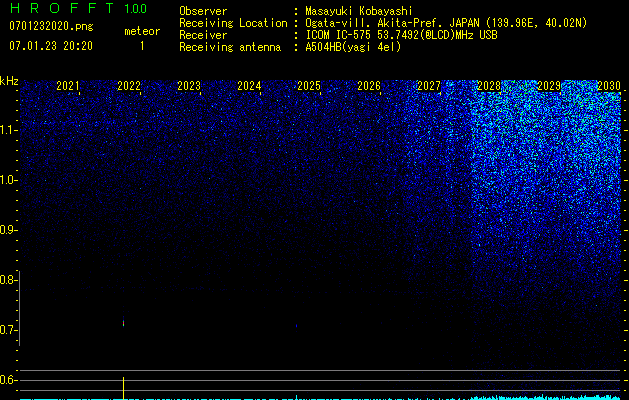The height and width of the screenshot is (400, 629).
Task: Click the 0.7 kHz axis label
Action: [x=6, y=330]
